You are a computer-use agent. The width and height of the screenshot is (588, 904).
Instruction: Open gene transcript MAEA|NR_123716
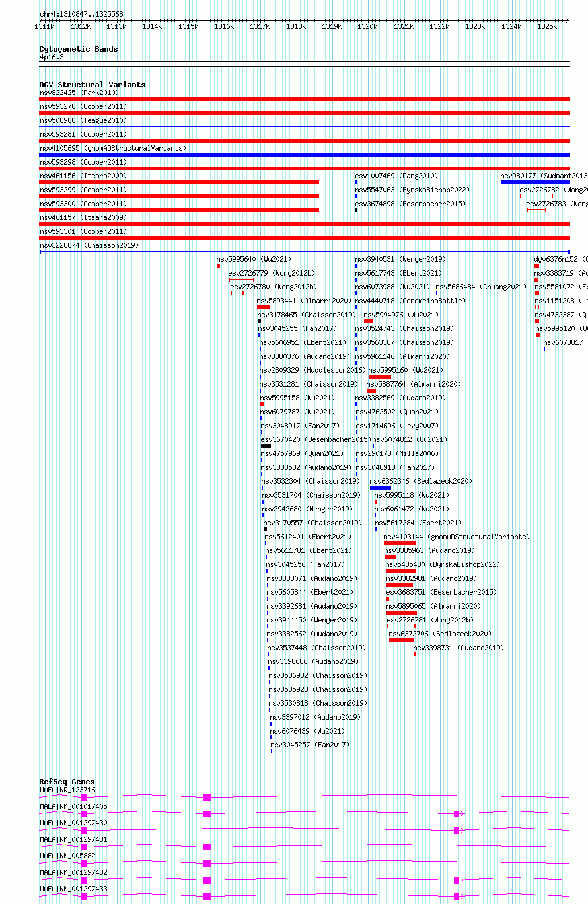tap(67, 790)
